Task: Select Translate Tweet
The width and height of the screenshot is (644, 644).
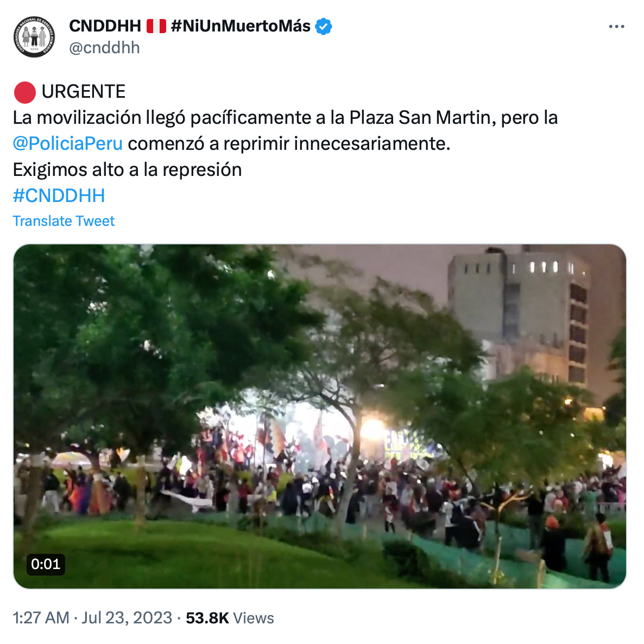Action: pyautogui.click(x=64, y=221)
